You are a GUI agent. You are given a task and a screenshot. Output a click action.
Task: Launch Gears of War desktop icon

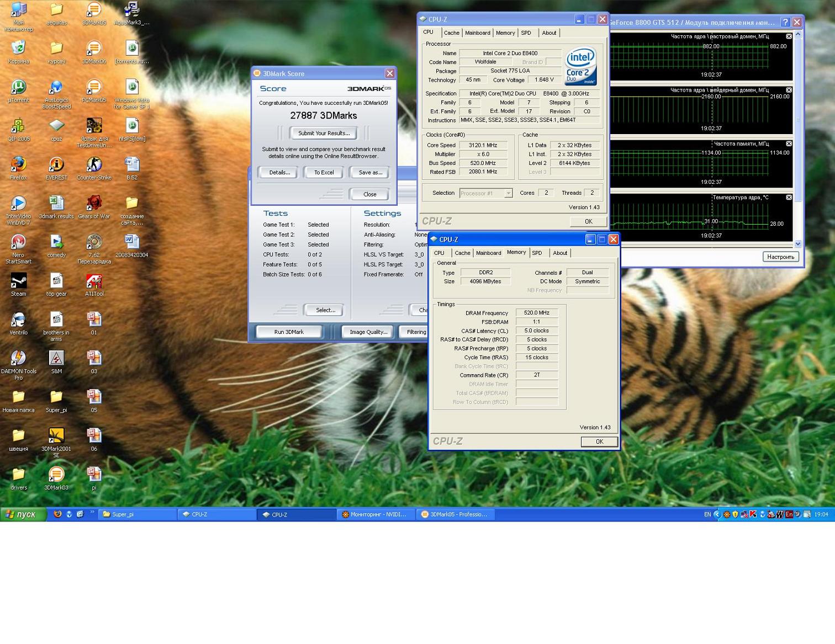94,207
